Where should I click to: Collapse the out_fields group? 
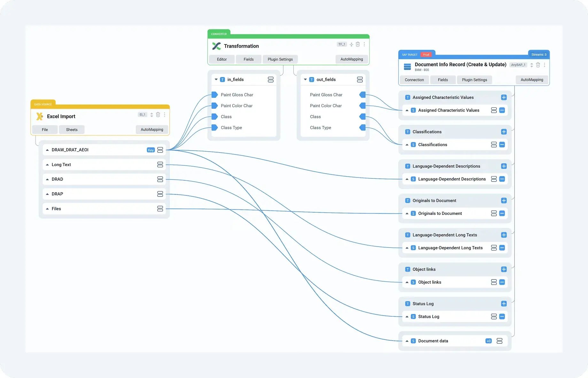pos(305,80)
